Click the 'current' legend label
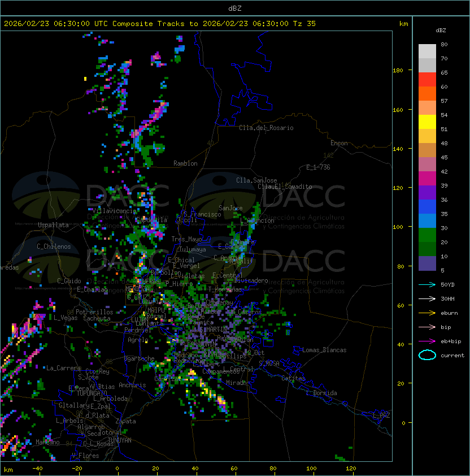Image resolution: width=470 pixels, height=476 pixels. 452,356
